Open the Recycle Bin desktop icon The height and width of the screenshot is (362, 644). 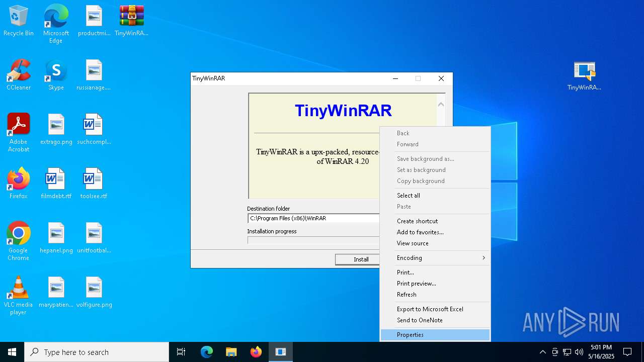pyautogui.click(x=19, y=21)
